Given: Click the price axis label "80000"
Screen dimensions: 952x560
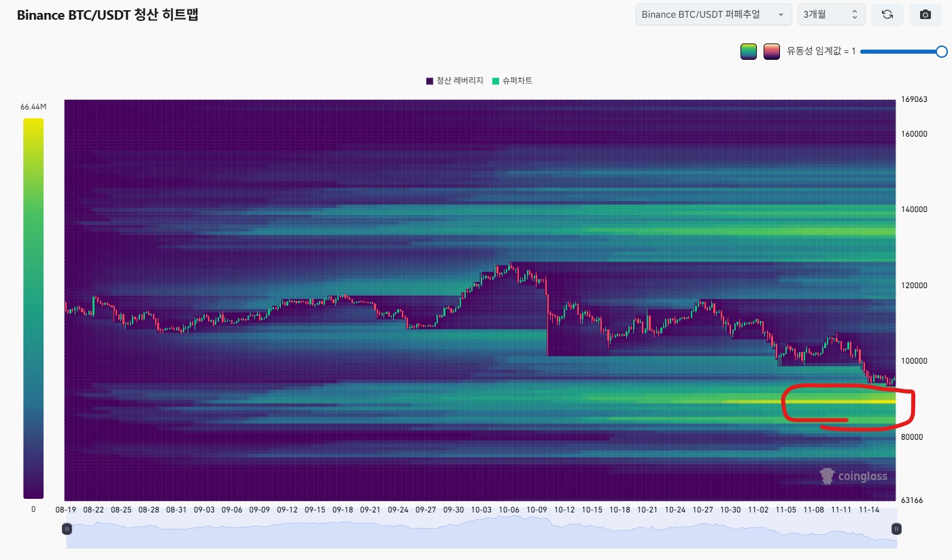Looking at the screenshot, I should 911,438.
